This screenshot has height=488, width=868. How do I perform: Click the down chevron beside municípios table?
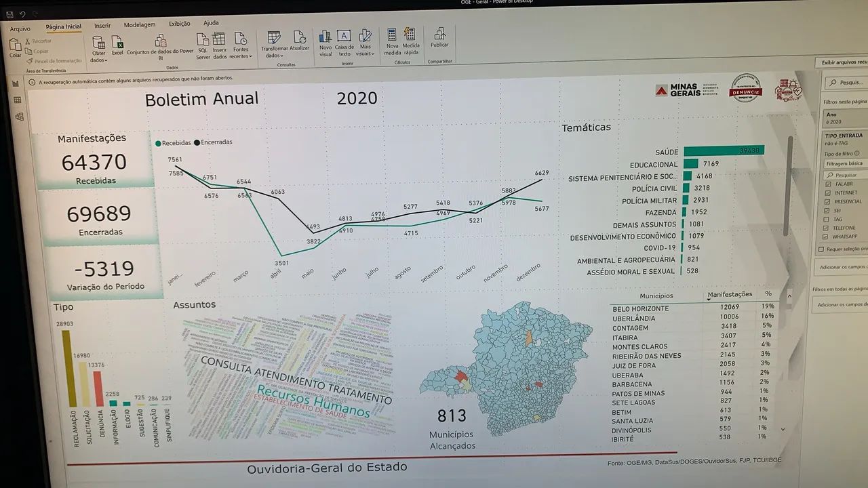click(783, 429)
